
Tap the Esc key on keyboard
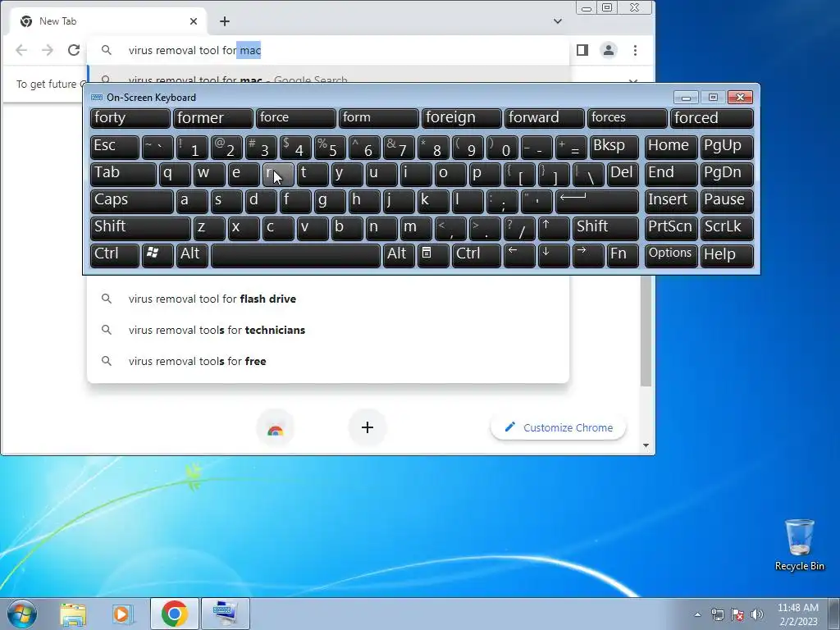[x=115, y=146]
